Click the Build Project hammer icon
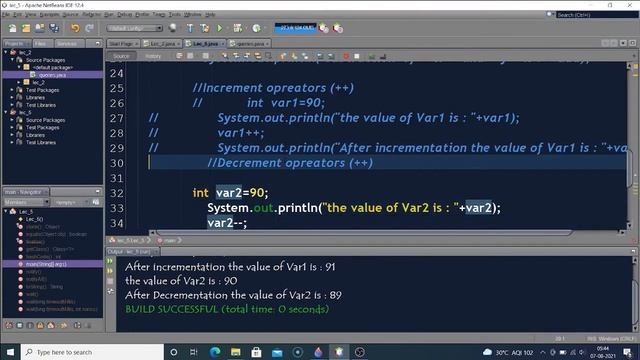Viewport: 640px width, 360px height. tap(190, 28)
